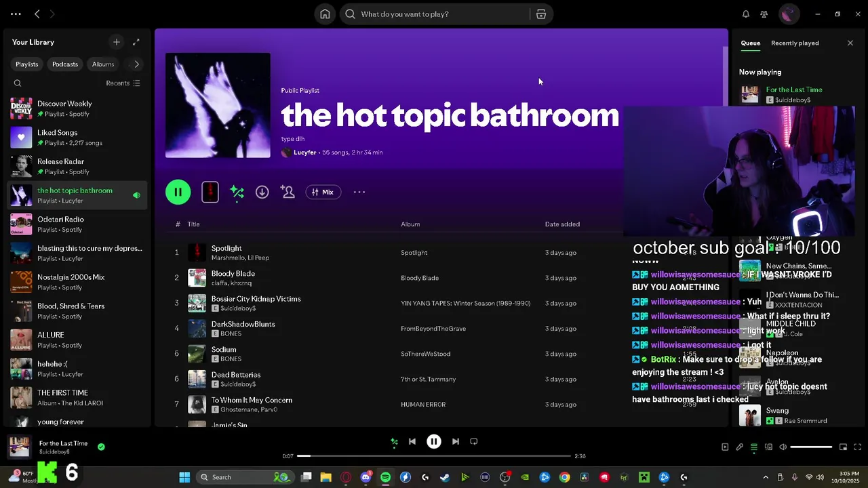Open the Bloody Blade album link
Image resolution: width=868 pixels, height=488 pixels.
click(x=420, y=278)
